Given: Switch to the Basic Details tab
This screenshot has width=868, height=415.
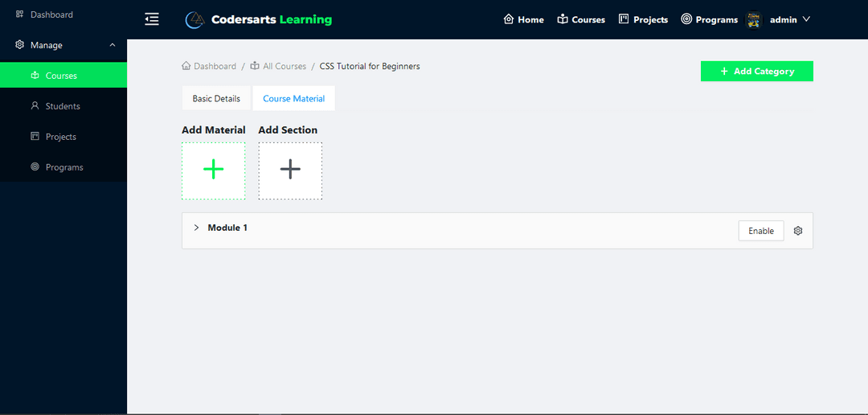Looking at the screenshot, I should click(216, 98).
